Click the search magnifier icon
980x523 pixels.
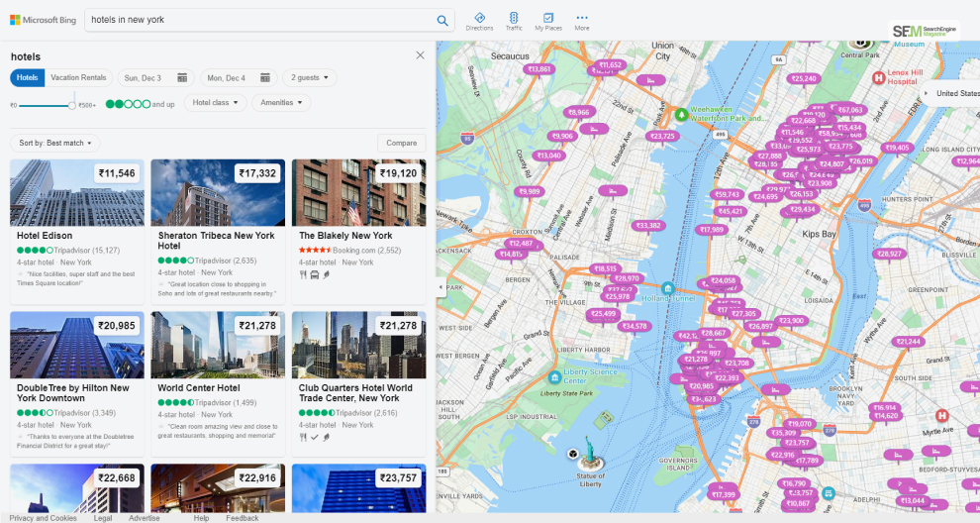pyautogui.click(x=441, y=20)
